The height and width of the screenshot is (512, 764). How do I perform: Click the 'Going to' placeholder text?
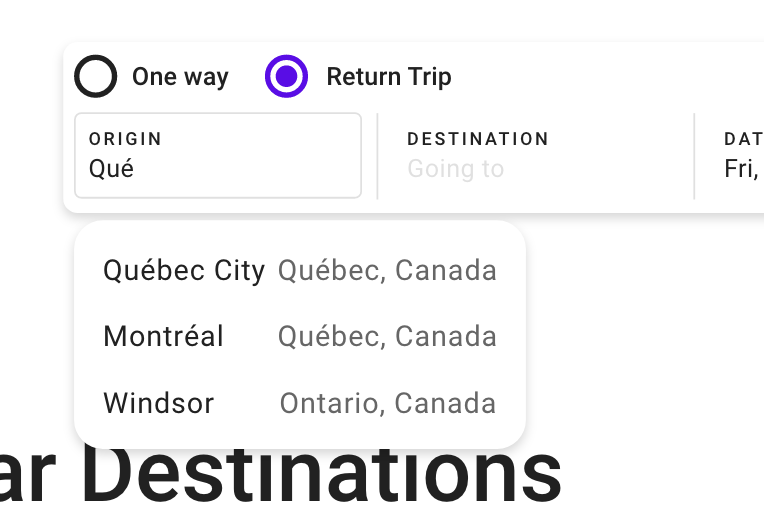[x=455, y=168]
